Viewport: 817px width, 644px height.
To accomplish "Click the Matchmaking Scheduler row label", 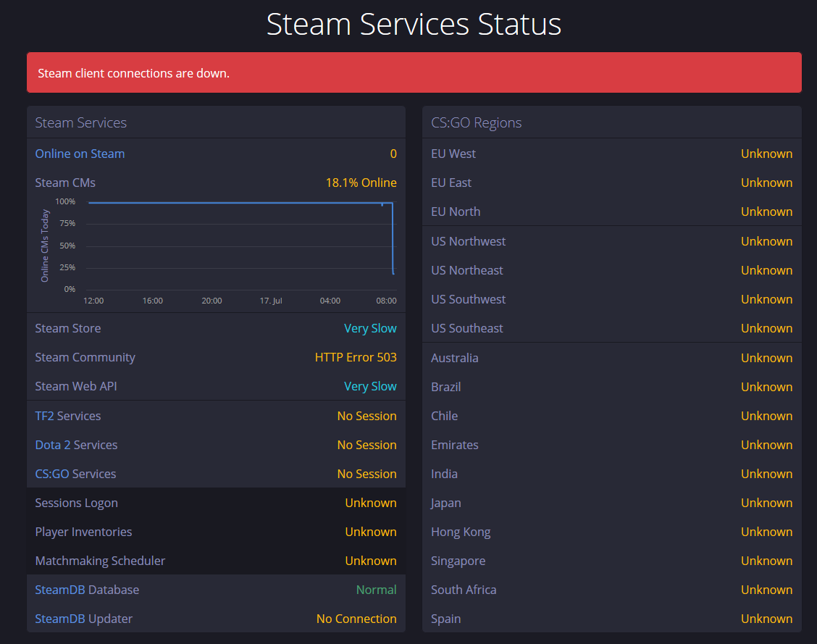I will (100, 561).
